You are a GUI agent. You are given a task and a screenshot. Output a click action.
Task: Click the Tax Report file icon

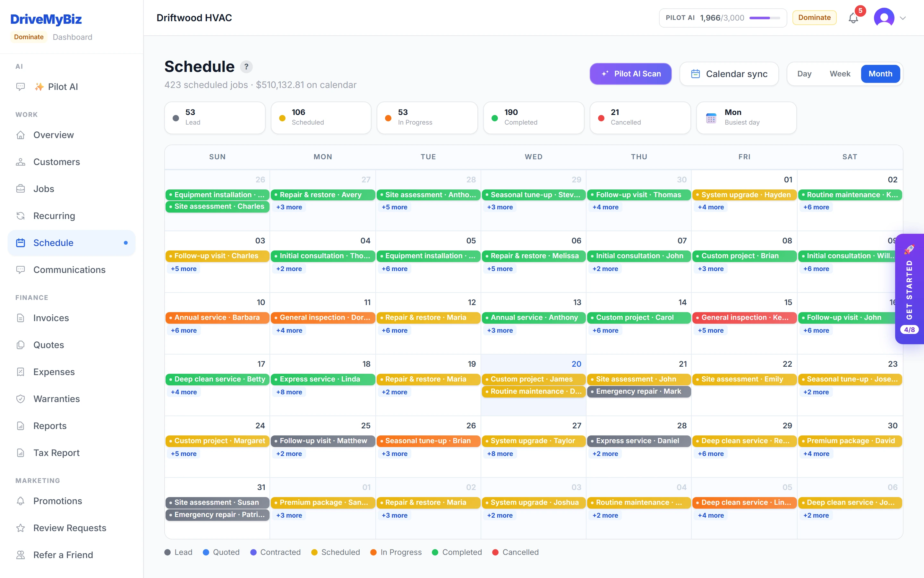pyautogui.click(x=21, y=453)
